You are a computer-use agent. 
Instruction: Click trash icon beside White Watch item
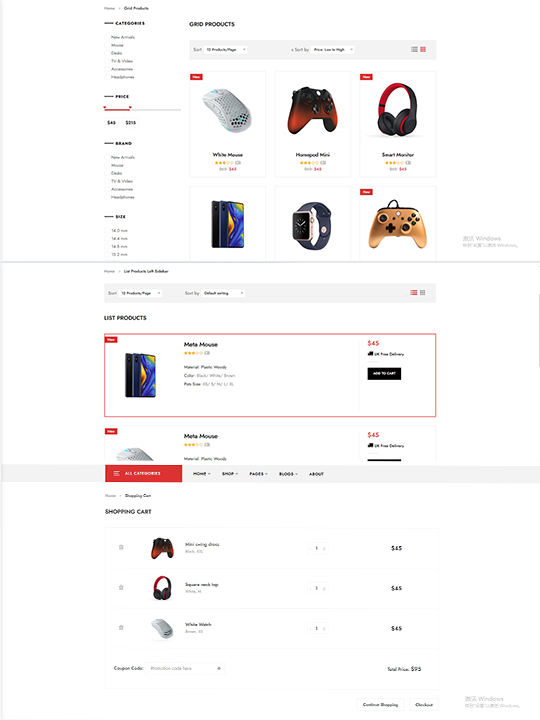click(x=121, y=627)
